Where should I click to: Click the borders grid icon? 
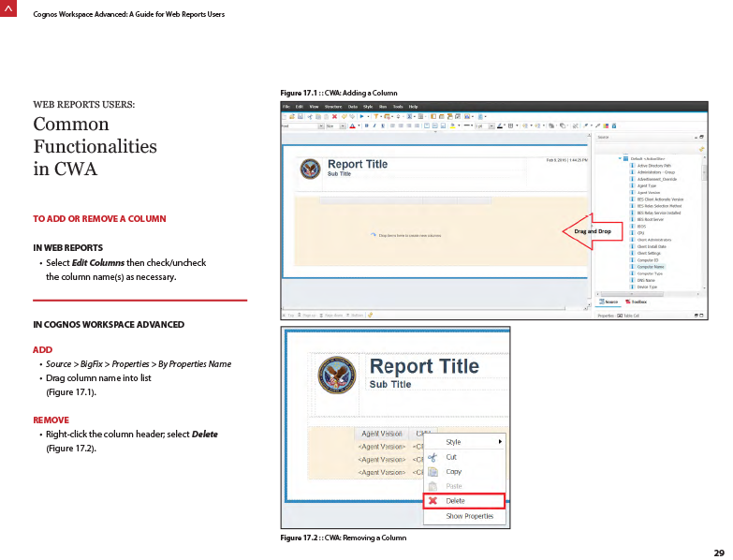(510, 125)
